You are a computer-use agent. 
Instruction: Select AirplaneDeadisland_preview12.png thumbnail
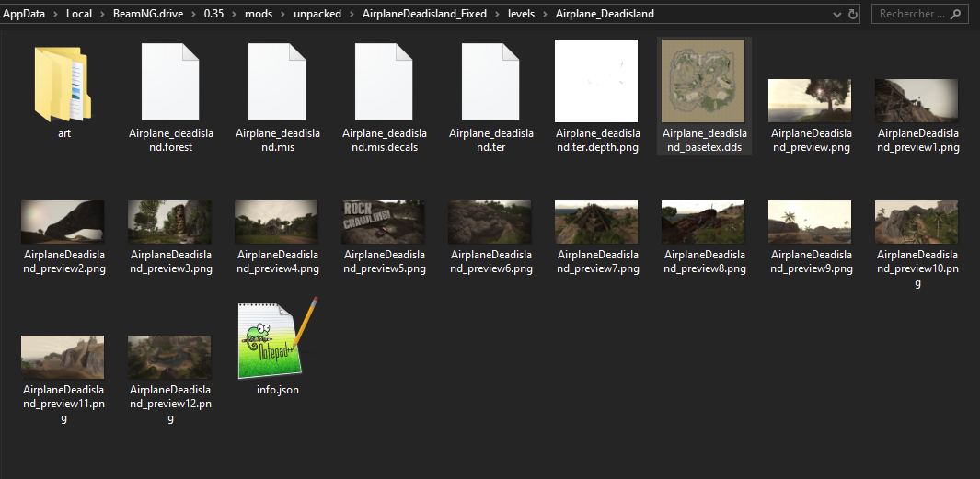coord(169,358)
